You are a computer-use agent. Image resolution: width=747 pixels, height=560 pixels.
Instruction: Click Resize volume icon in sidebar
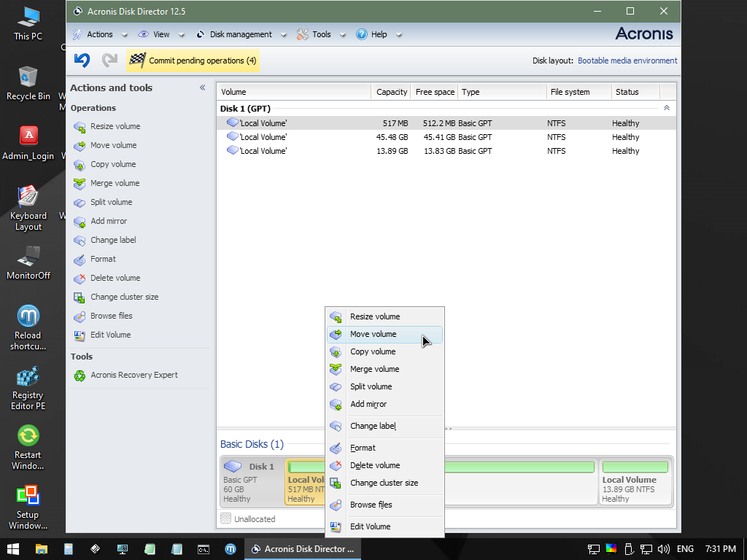(79, 127)
